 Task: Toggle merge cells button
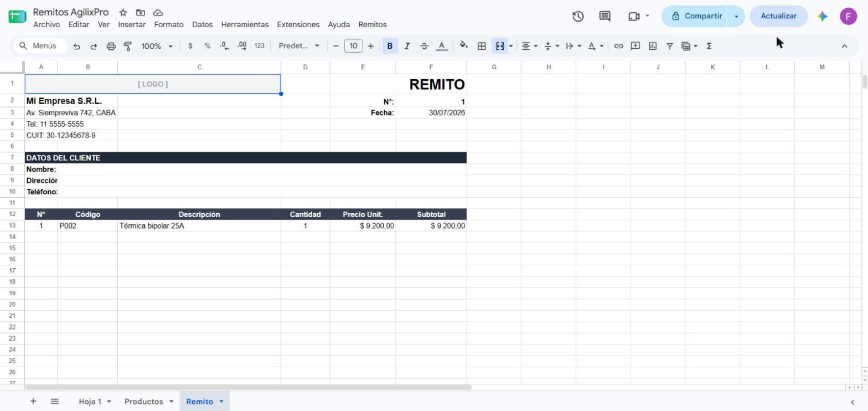pos(499,46)
